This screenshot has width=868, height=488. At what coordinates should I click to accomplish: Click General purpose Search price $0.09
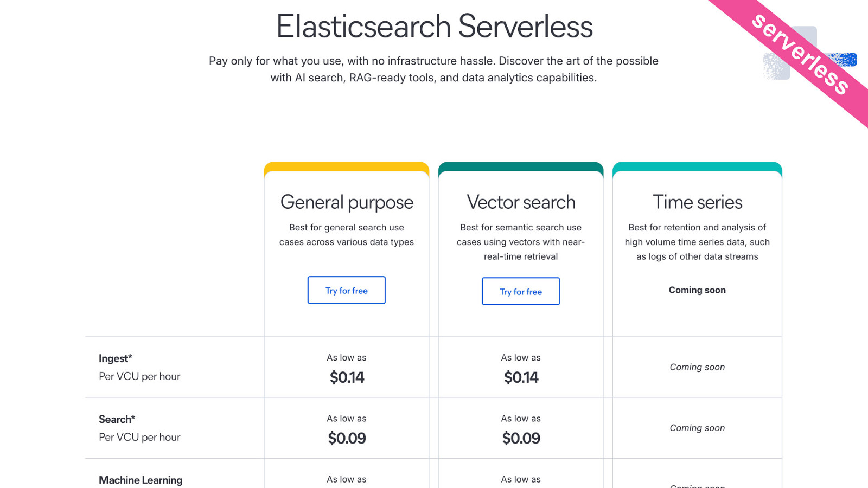347,438
